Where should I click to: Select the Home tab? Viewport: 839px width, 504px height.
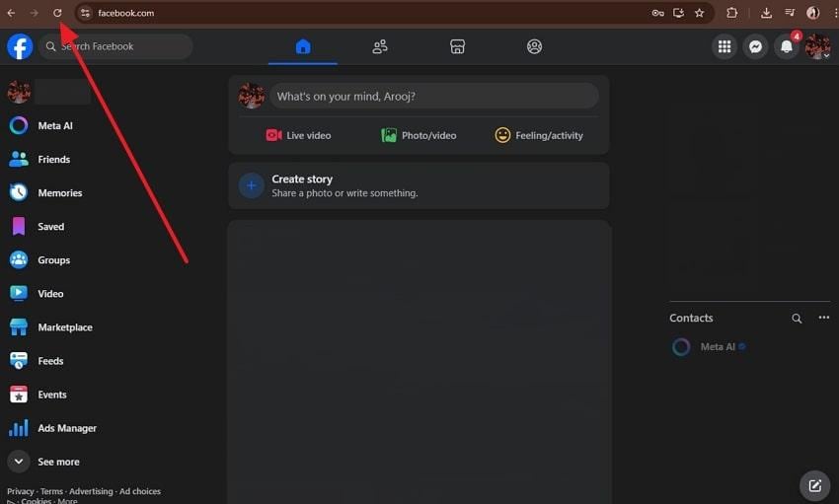[x=303, y=47]
